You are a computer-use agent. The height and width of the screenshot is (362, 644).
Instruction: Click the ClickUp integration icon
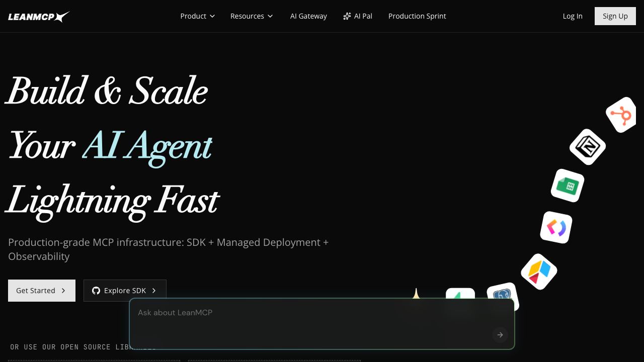click(x=556, y=227)
